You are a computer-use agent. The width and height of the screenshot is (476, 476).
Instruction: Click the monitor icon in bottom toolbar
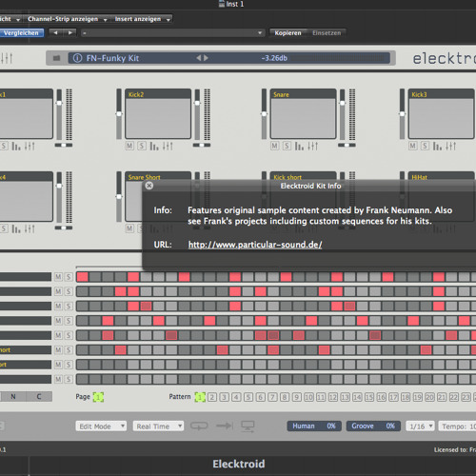point(248,426)
